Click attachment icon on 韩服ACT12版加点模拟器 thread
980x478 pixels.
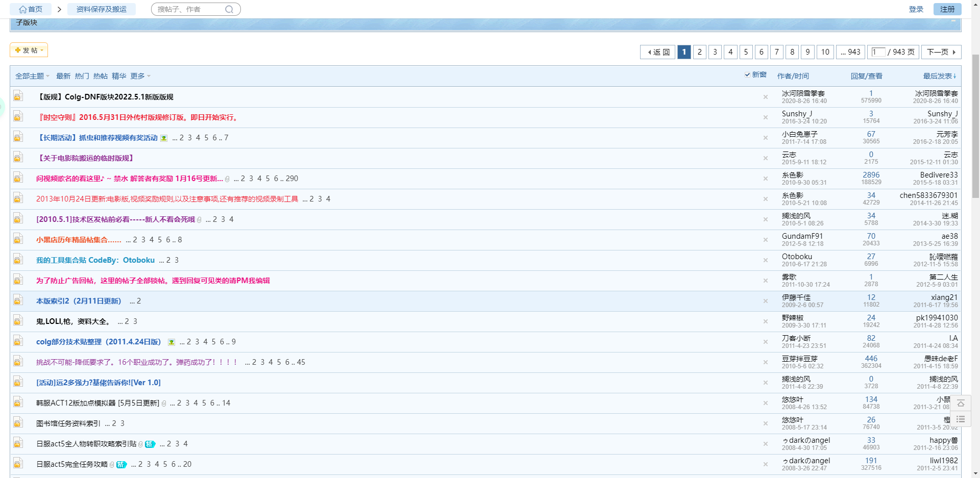tap(164, 404)
